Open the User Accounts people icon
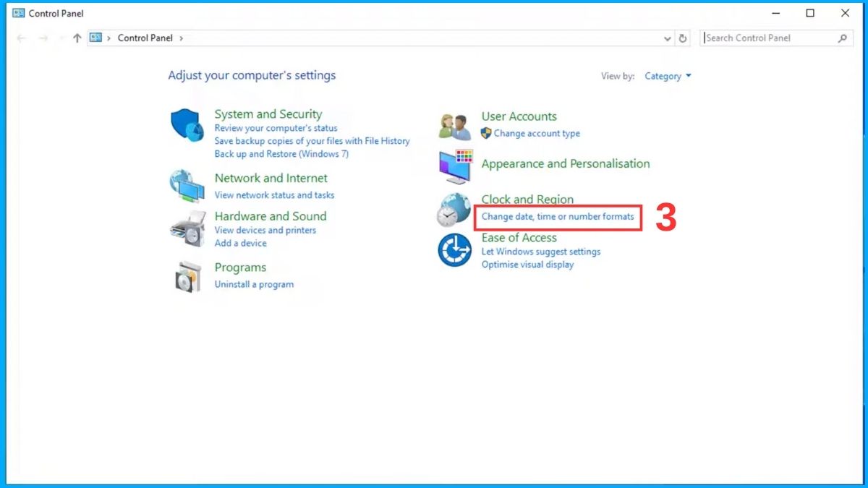Image resolution: width=868 pixels, height=488 pixels. 456,126
